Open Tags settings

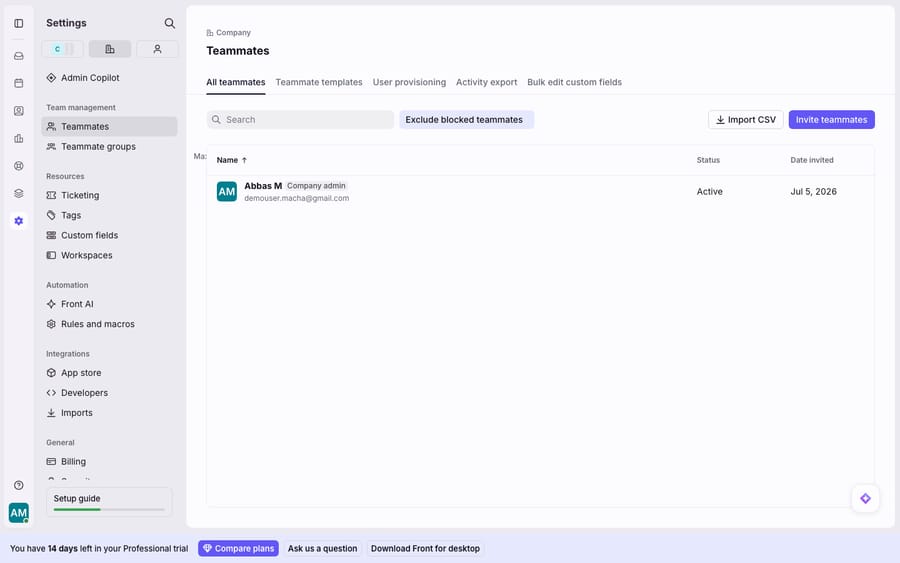(109, 215)
